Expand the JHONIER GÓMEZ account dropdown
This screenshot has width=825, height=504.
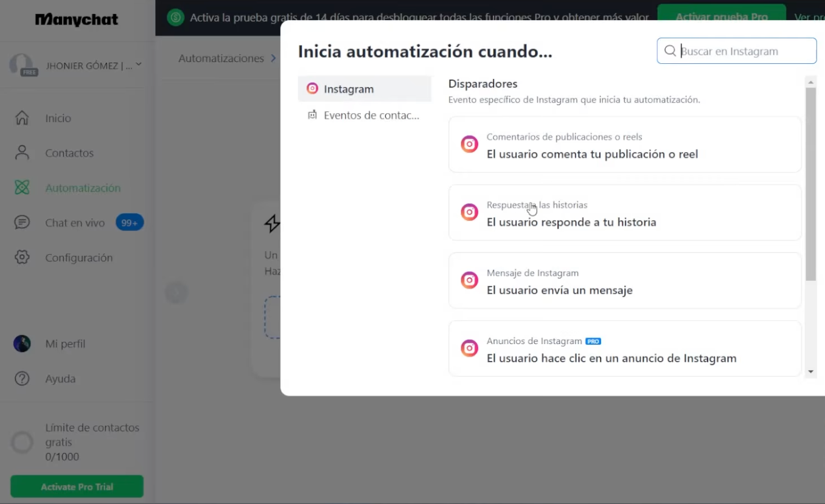tap(139, 64)
